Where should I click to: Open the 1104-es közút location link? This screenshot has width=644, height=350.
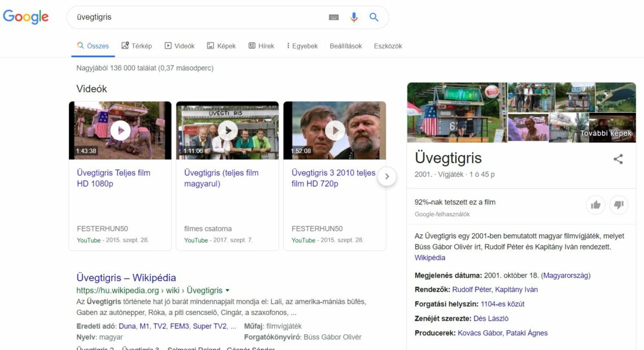coord(502,304)
